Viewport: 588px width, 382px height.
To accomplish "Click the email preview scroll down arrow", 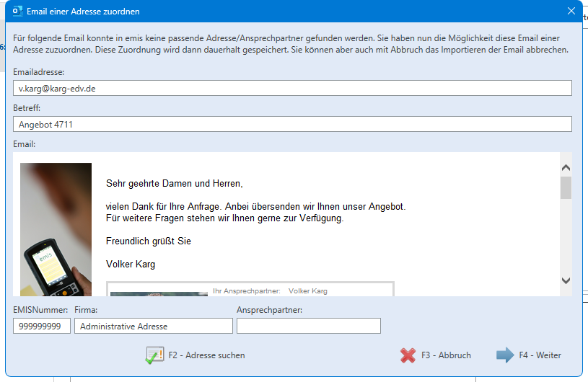I will [566, 280].
